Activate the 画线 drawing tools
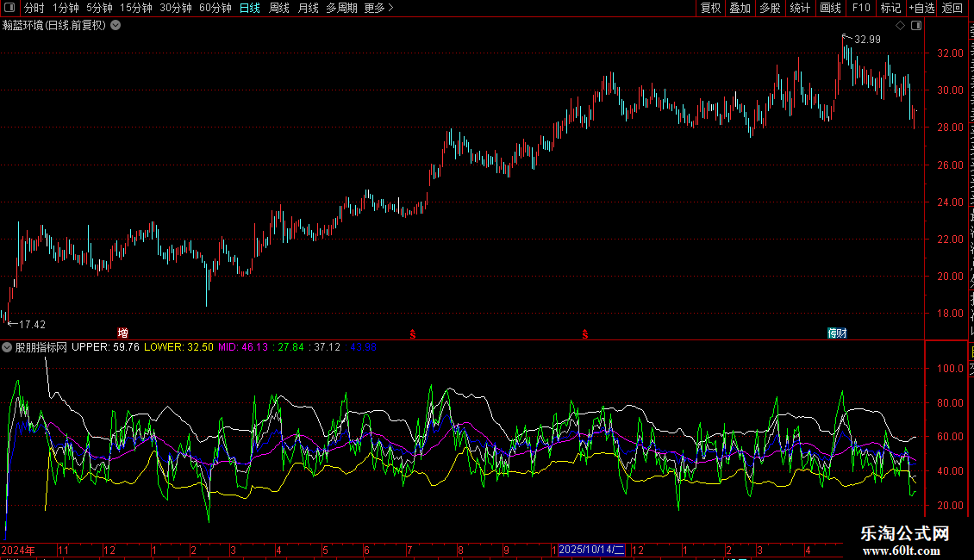 [831, 8]
